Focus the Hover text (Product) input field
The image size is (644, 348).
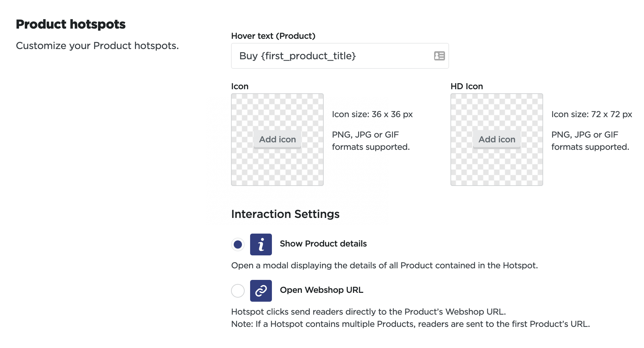point(331,56)
